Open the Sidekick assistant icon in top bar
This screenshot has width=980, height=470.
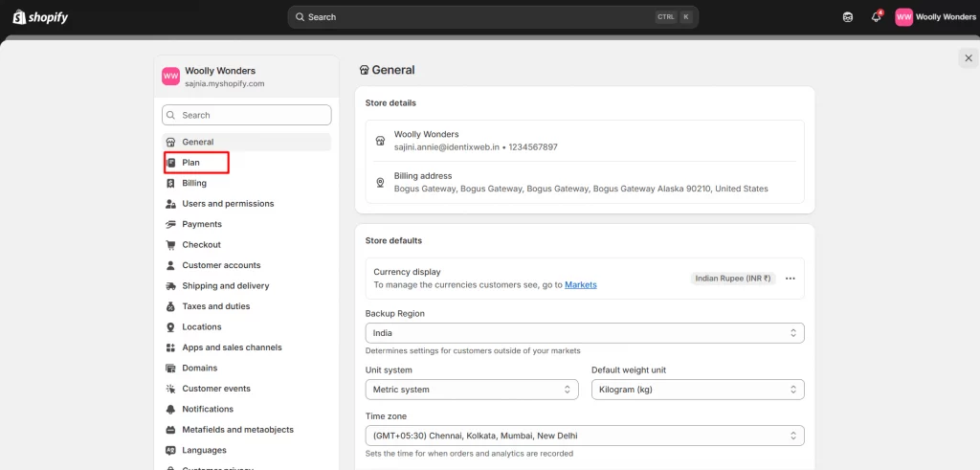tap(848, 17)
